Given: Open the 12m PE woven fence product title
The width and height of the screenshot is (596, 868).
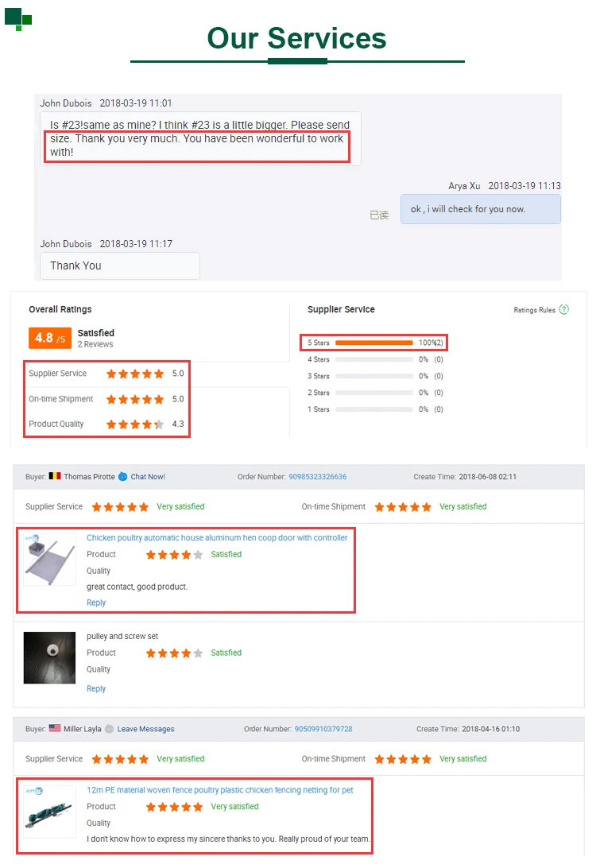Looking at the screenshot, I should (x=219, y=790).
